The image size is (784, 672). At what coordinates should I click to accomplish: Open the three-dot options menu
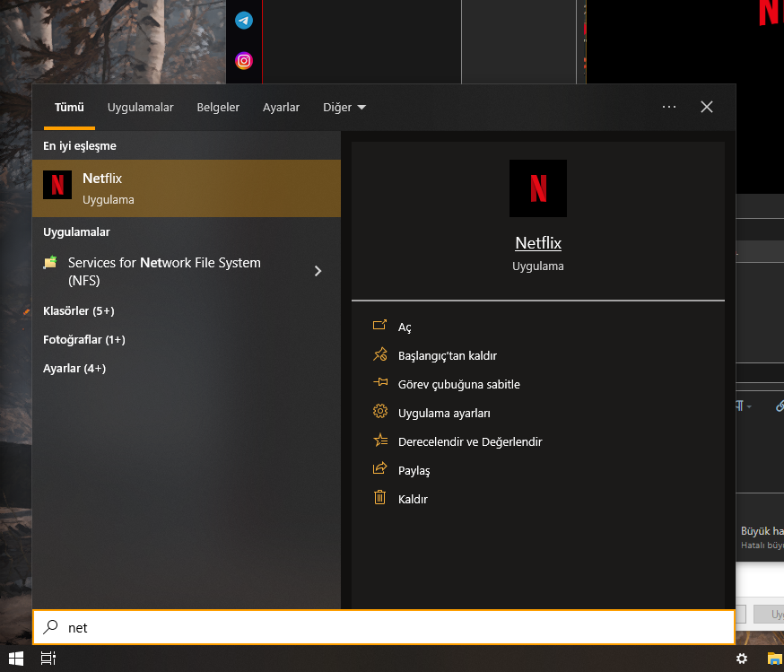pos(669,107)
